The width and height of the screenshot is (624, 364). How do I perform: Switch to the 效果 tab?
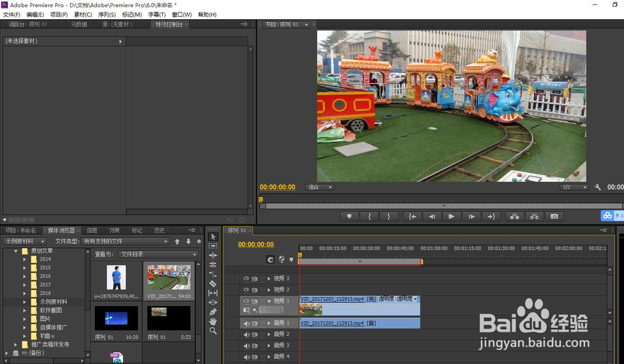[114, 230]
